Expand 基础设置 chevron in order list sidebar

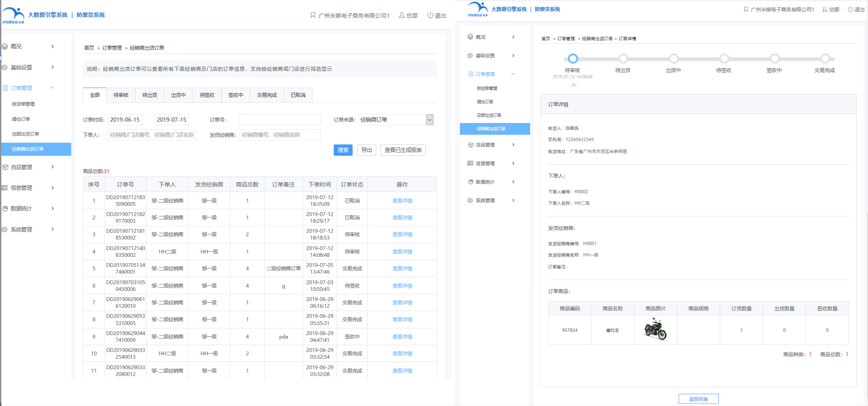52,67
